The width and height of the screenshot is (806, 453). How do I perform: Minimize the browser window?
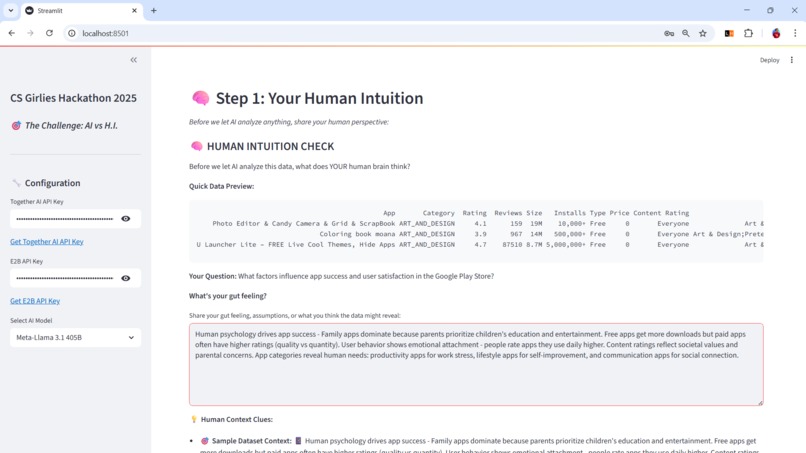(747, 10)
